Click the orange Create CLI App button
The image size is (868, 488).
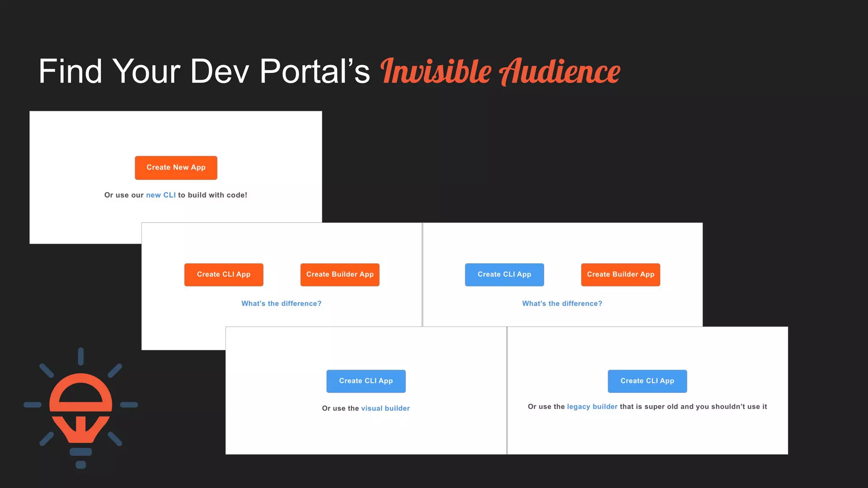(224, 274)
